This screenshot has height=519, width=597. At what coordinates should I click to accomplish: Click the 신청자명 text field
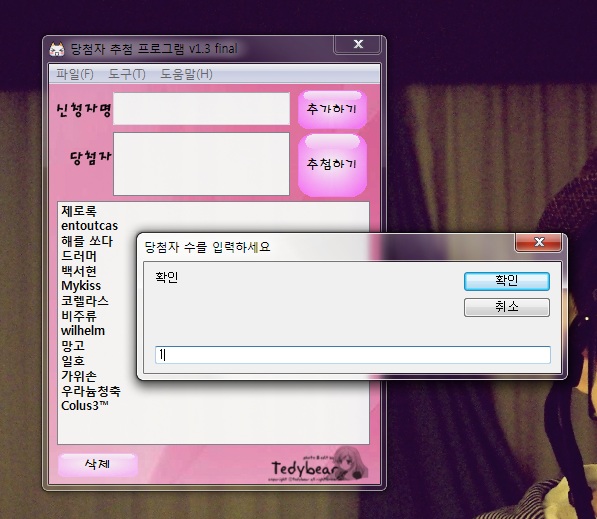coord(201,109)
